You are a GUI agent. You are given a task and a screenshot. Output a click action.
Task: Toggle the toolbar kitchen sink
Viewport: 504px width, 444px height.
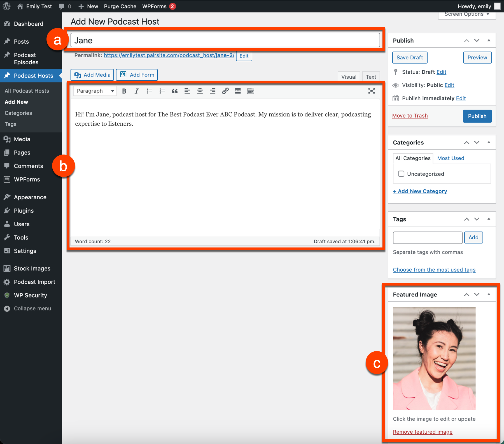pos(251,91)
